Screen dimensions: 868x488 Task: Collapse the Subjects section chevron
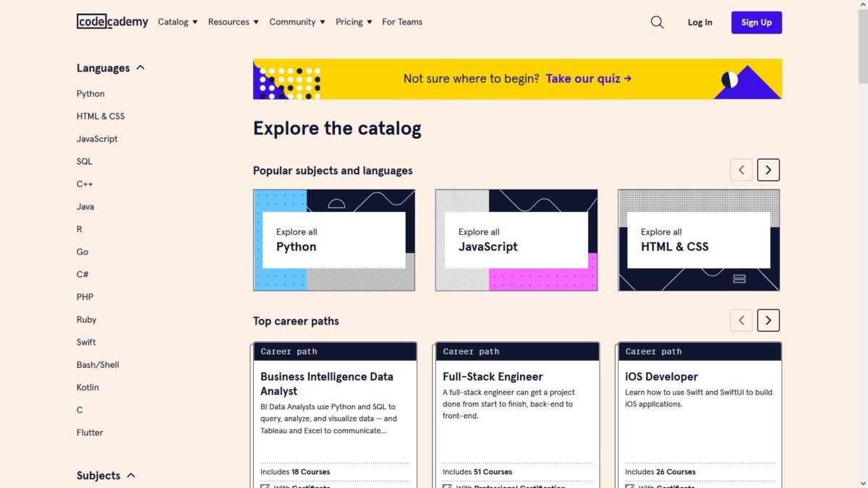pos(131,476)
